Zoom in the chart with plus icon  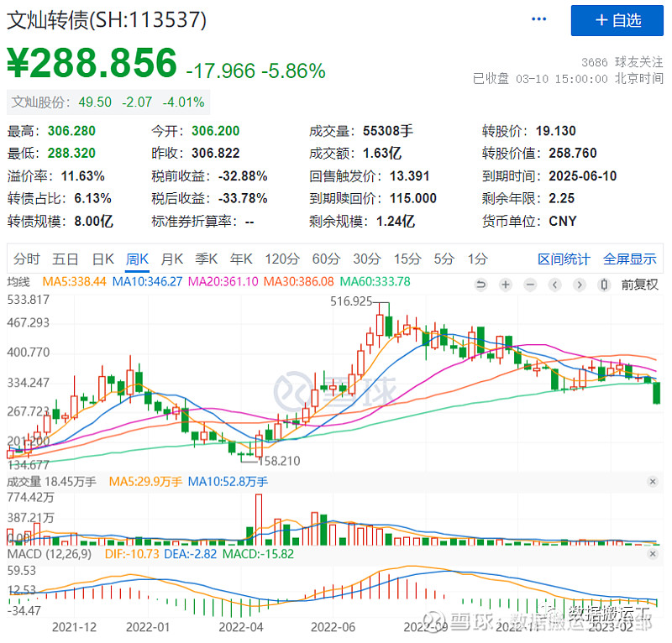tap(506, 285)
